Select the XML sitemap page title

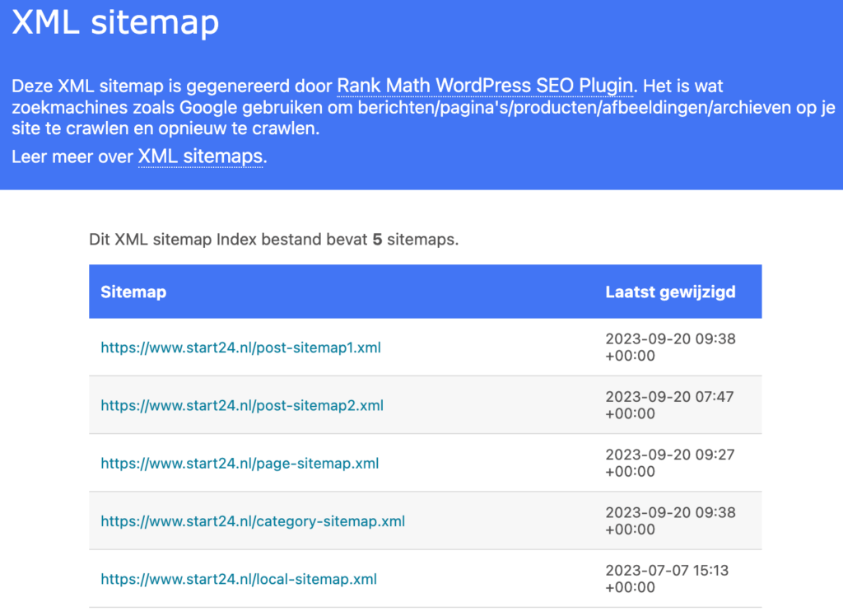click(114, 22)
